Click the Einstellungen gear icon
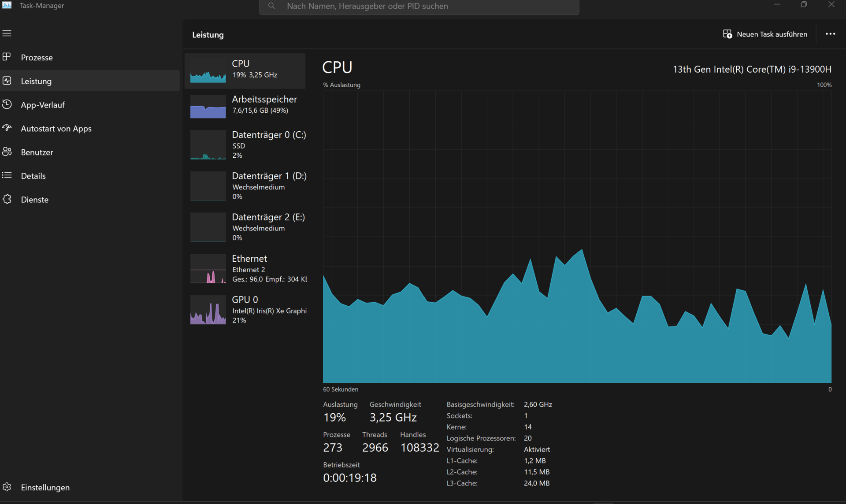This screenshot has height=504, width=846. click(x=7, y=487)
